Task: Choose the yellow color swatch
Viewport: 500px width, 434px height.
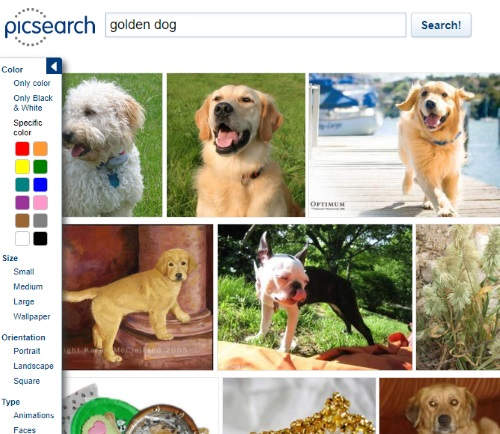Action: (22, 167)
